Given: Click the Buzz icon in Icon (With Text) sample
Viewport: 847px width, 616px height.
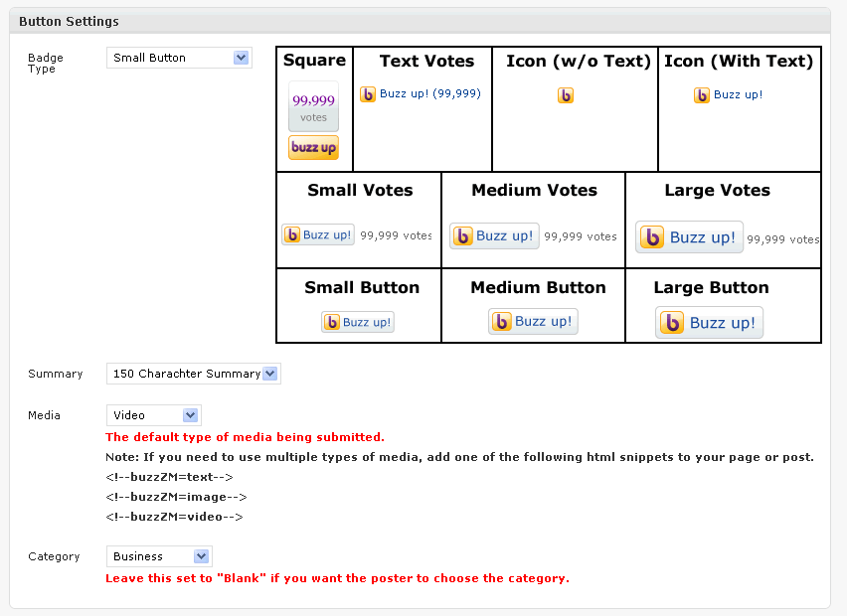Looking at the screenshot, I should [701, 95].
